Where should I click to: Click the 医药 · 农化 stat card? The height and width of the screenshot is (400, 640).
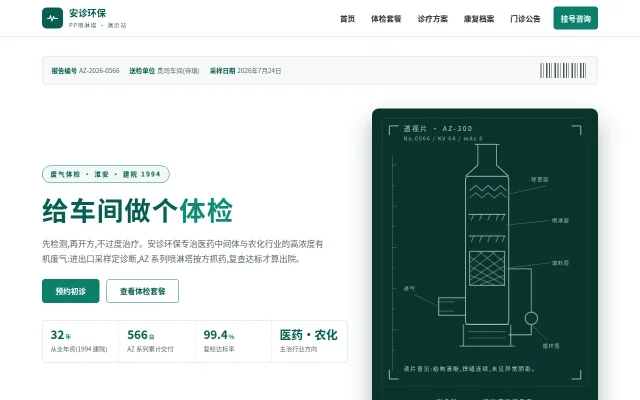(x=309, y=341)
